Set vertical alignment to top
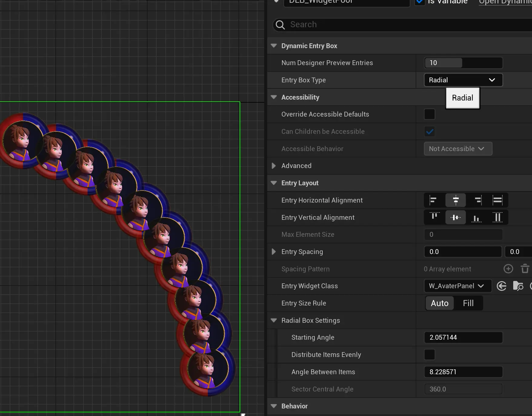Viewport: 532px width, 416px height. (x=434, y=217)
